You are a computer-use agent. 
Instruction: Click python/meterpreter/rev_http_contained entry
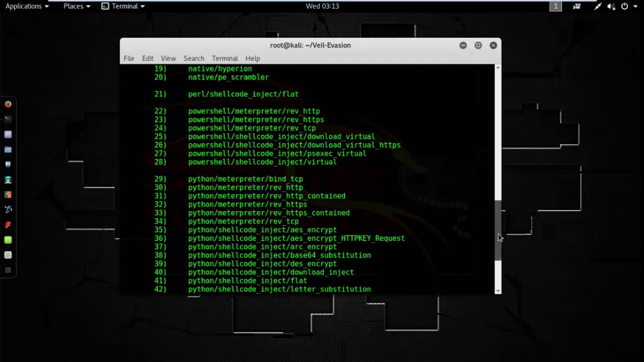267,196
